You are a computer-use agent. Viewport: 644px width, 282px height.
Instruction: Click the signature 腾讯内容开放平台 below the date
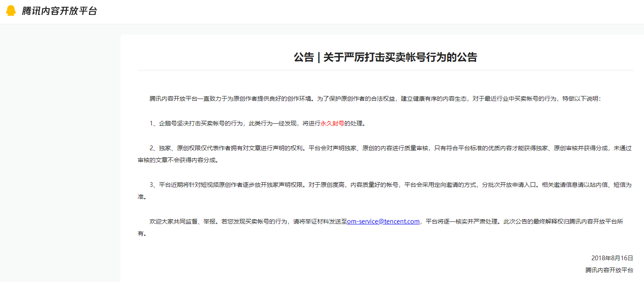pyautogui.click(x=609, y=270)
